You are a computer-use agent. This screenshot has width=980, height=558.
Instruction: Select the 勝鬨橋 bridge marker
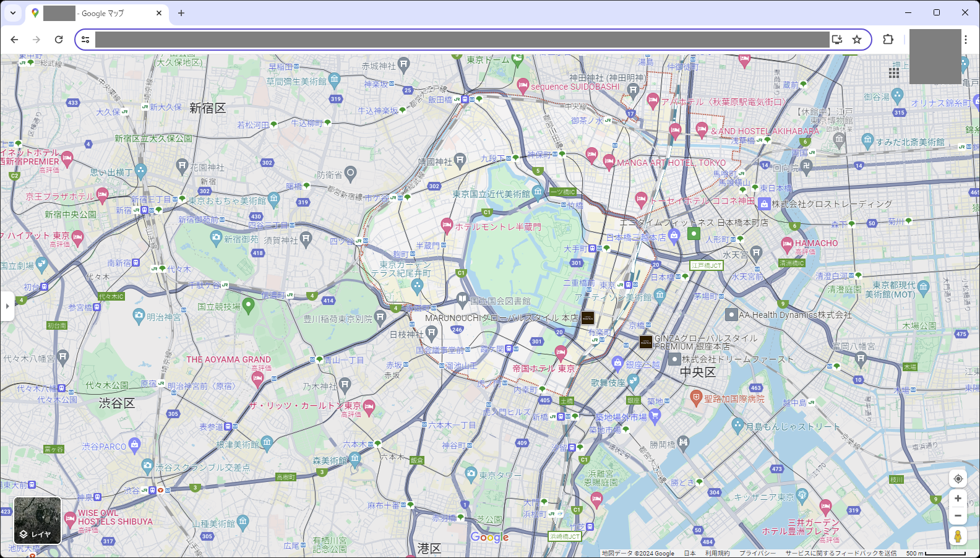point(683,442)
